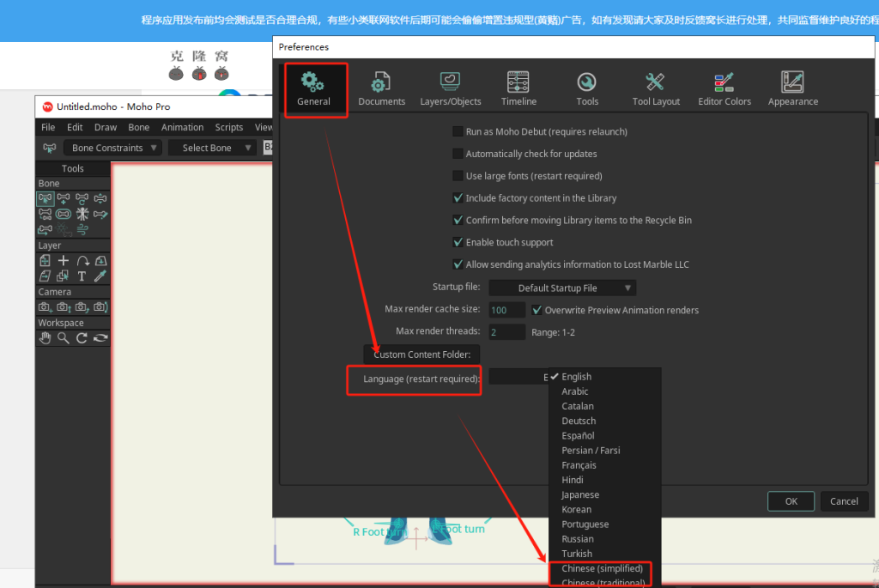Pick the bone tool with the rotate arrow
Image resolution: width=879 pixels, height=588 pixels.
(82, 198)
